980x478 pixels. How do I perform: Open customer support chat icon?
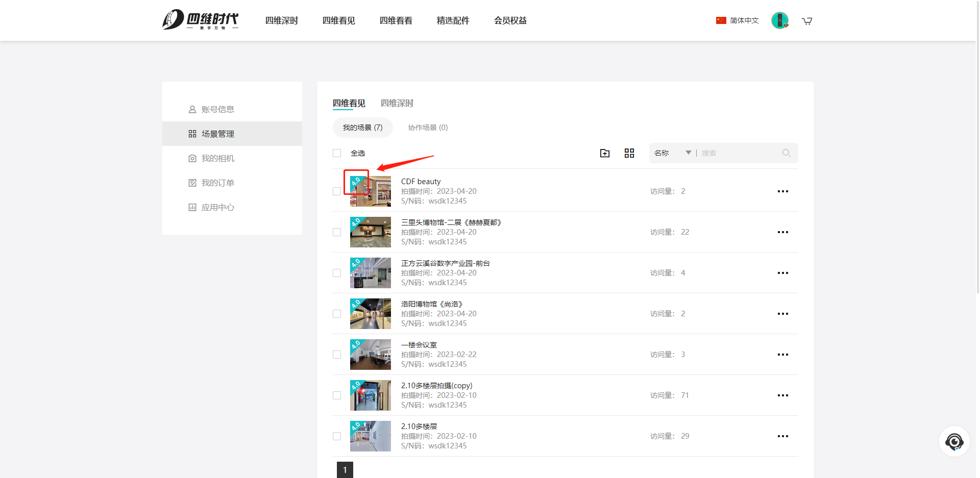point(954,441)
